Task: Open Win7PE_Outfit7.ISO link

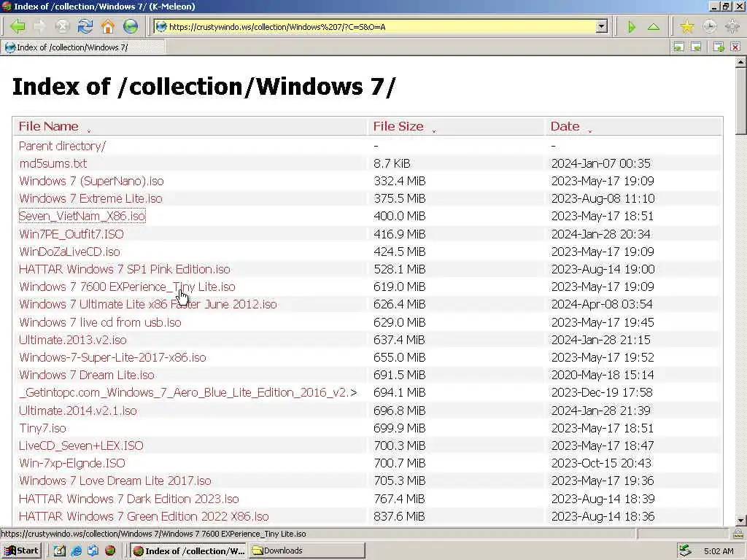Action: [71, 234]
